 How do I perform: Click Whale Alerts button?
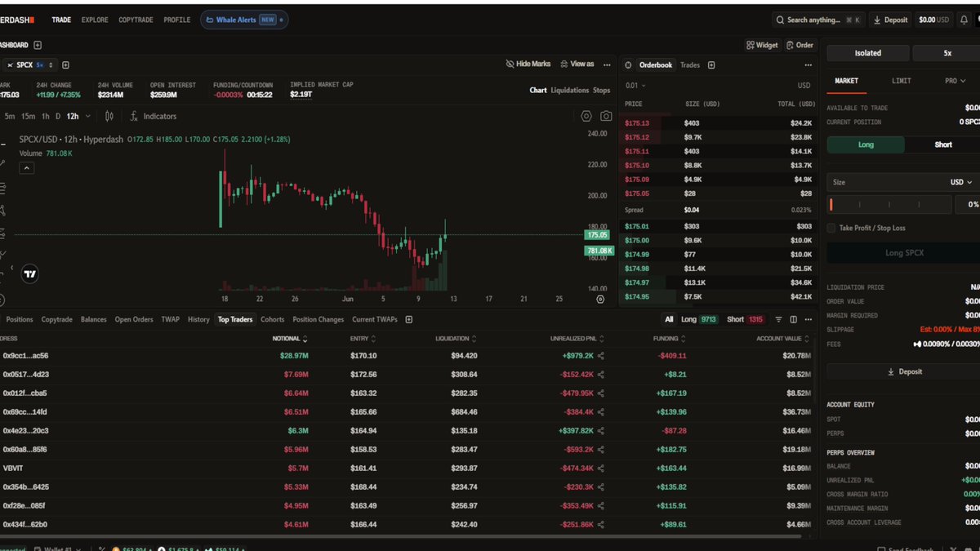(x=244, y=20)
